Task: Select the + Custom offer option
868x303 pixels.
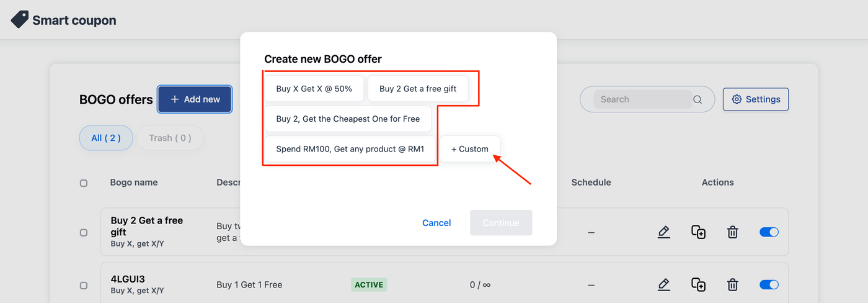Action: (469, 149)
